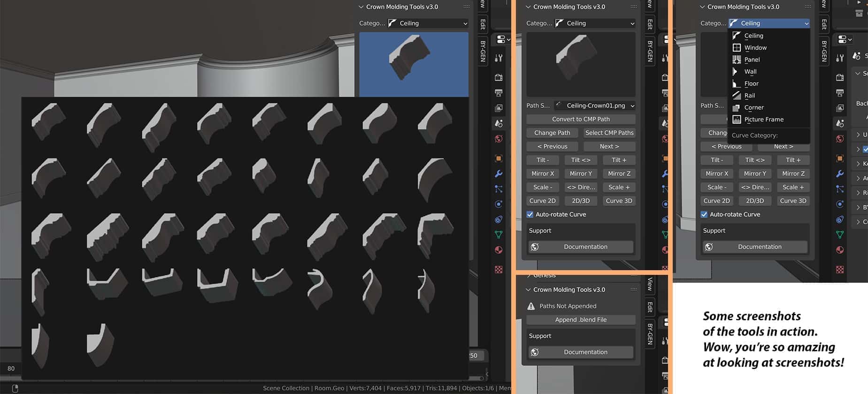Open Category dropdown above the blue-highlighted preview
The image size is (868, 394).
[x=428, y=23]
